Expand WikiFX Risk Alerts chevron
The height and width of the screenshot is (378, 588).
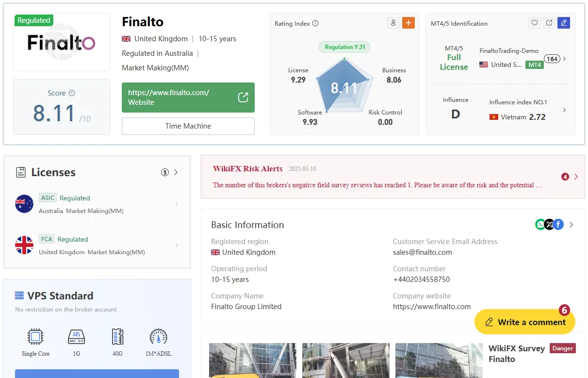pos(576,177)
